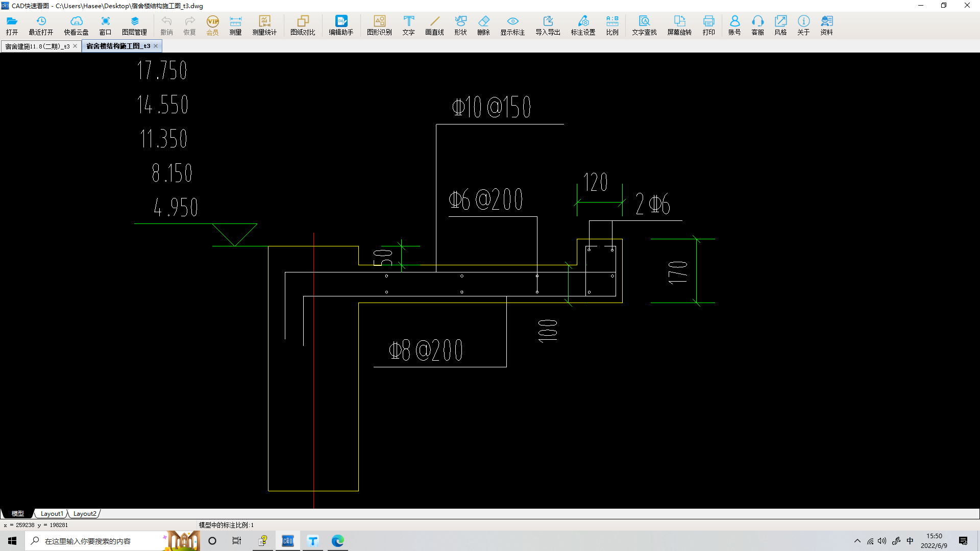Change the 风格 interface style
Image resolution: width=980 pixels, height=551 pixels.
pos(780,25)
